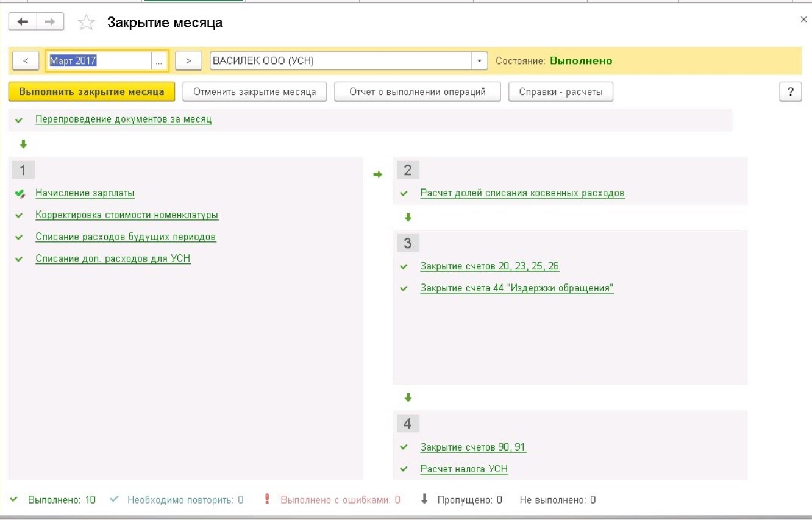This screenshot has height=520, width=812.
Task: Open Закрытие счетов 20, 23, 25, 26 link
Action: 490,266
